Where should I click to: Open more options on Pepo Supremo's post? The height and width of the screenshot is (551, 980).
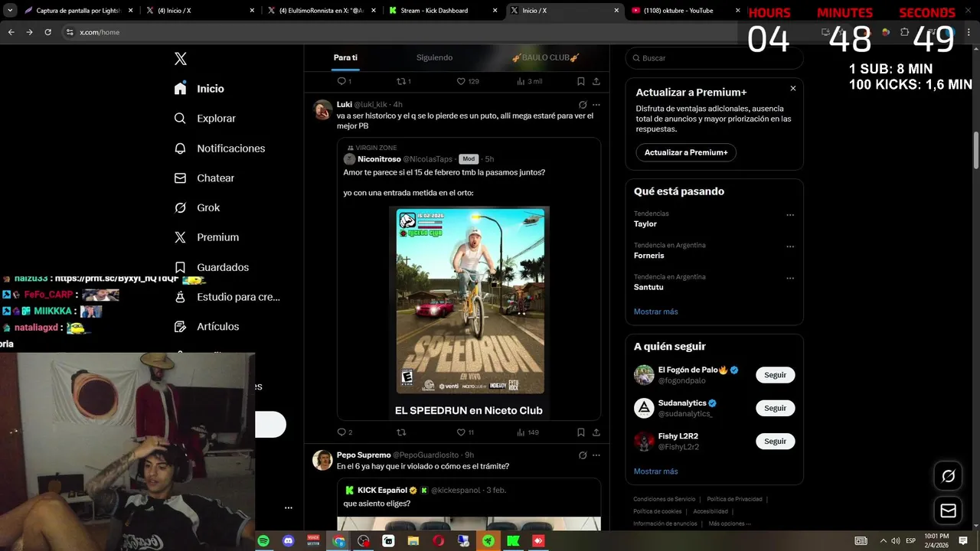pyautogui.click(x=596, y=455)
